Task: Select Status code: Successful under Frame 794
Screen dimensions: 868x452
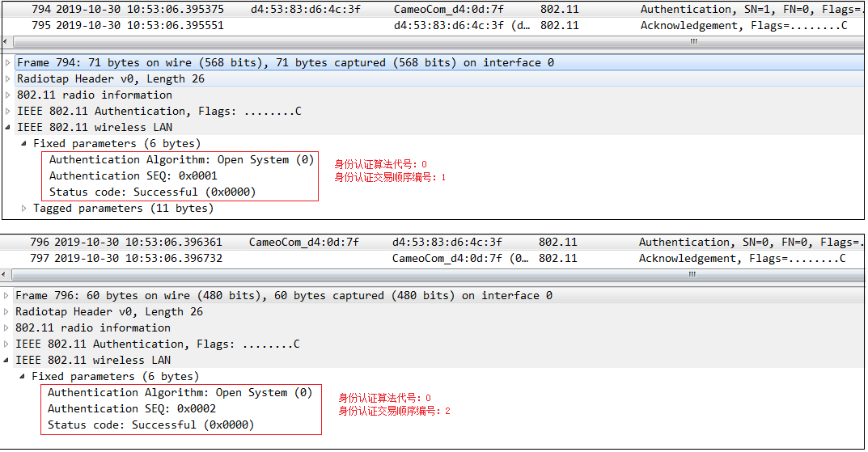Action: 153,192
